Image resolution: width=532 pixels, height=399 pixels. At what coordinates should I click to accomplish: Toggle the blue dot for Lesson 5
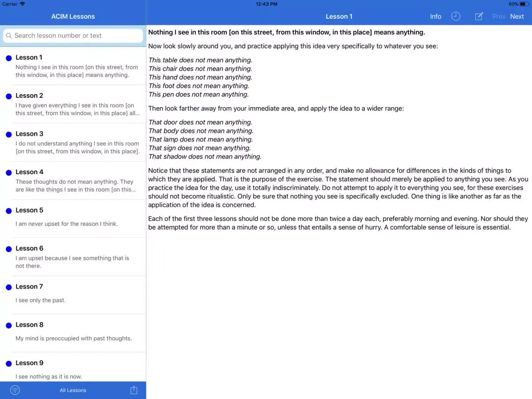9,211
